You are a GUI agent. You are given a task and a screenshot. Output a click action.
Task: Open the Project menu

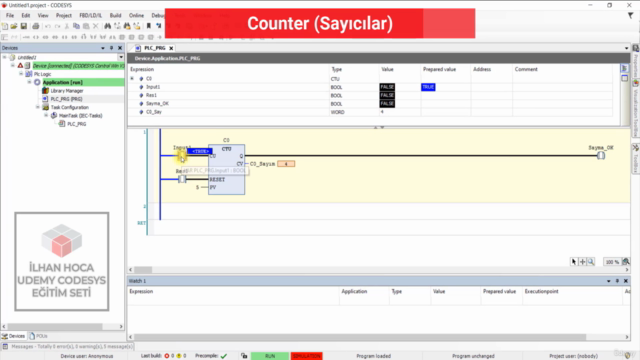point(64,16)
